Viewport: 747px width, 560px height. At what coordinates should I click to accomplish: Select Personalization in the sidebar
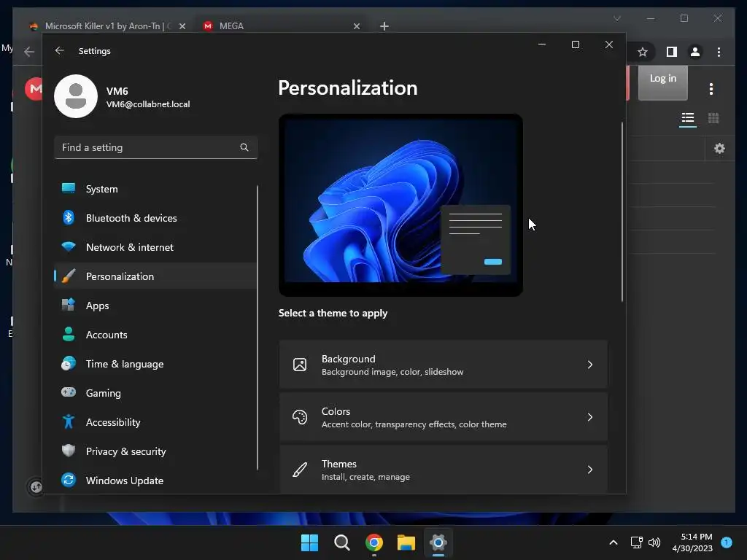coord(155,276)
